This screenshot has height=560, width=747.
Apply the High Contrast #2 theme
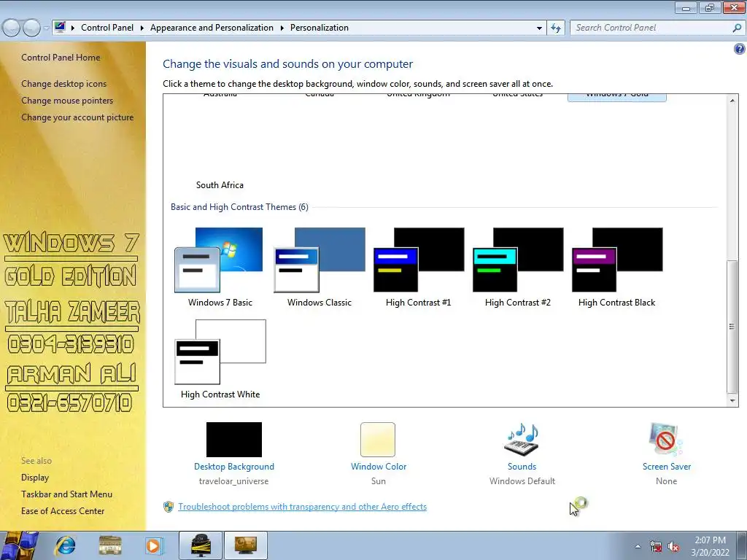pyautogui.click(x=517, y=267)
